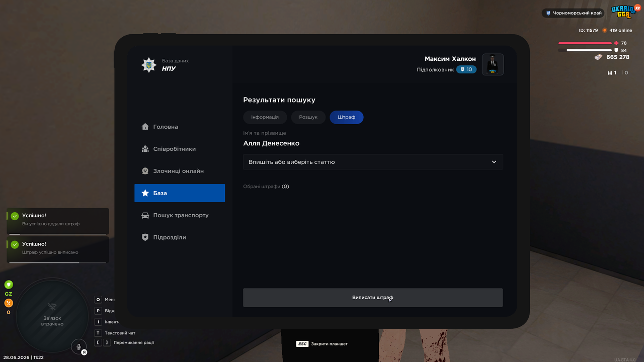Image resolution: width=644 pixels, height=362 pixels.
Task: Click the 665 278 money value
Action: pos(618,57)
